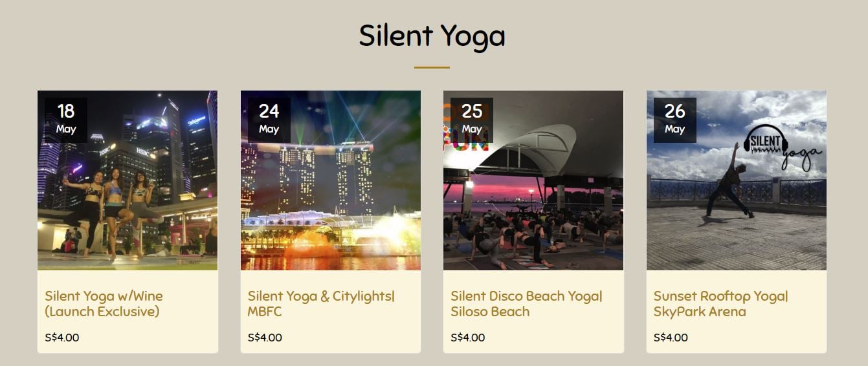Click the gold divider line under the heading
Image resolution: width=868 pixels, height=366 pixels.
tap(432, 67)
